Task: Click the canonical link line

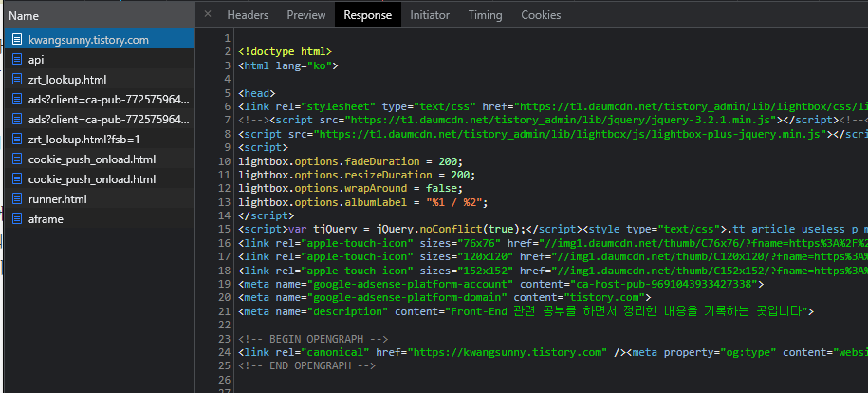Action: [x=553, y=352]
